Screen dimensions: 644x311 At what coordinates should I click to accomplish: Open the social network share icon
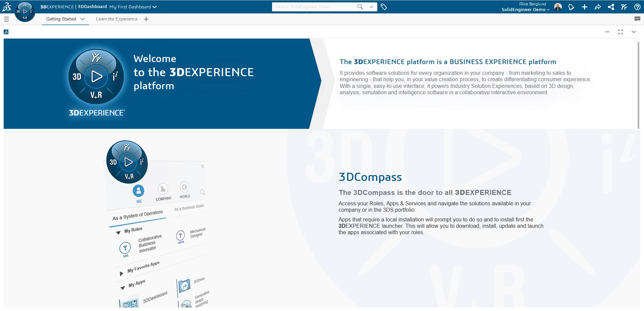611,7
